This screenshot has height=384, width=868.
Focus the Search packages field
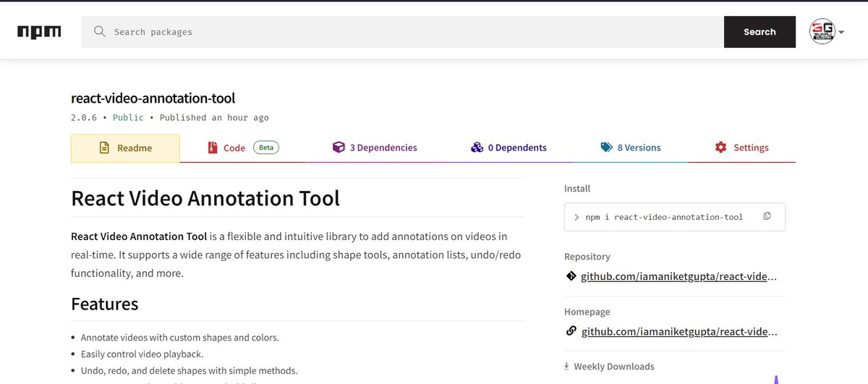tap(402, 32)
